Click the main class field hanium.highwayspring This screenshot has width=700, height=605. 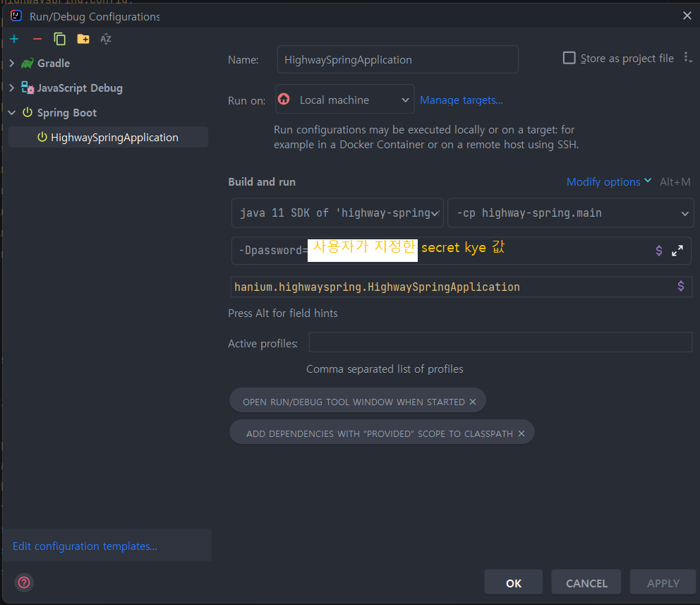pyautogui.click(x=461, y=287)
